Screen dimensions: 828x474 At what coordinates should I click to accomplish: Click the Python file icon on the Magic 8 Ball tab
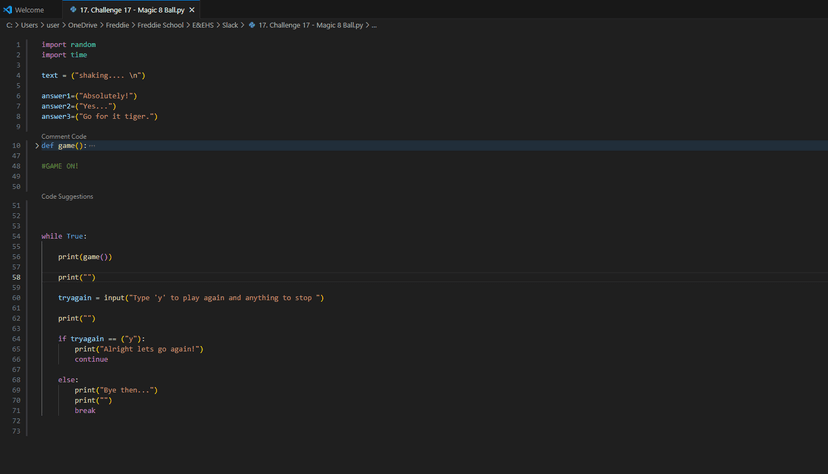[73, 9]
